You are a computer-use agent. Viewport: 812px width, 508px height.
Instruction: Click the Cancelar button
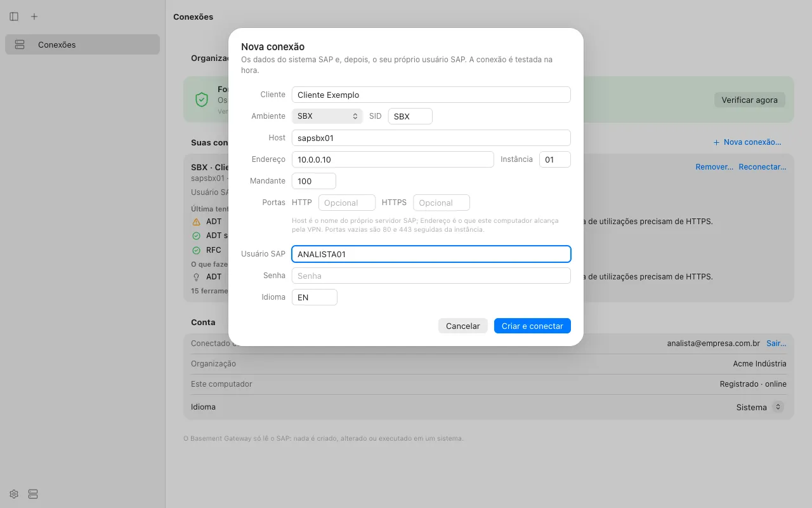tap(463, 326)
